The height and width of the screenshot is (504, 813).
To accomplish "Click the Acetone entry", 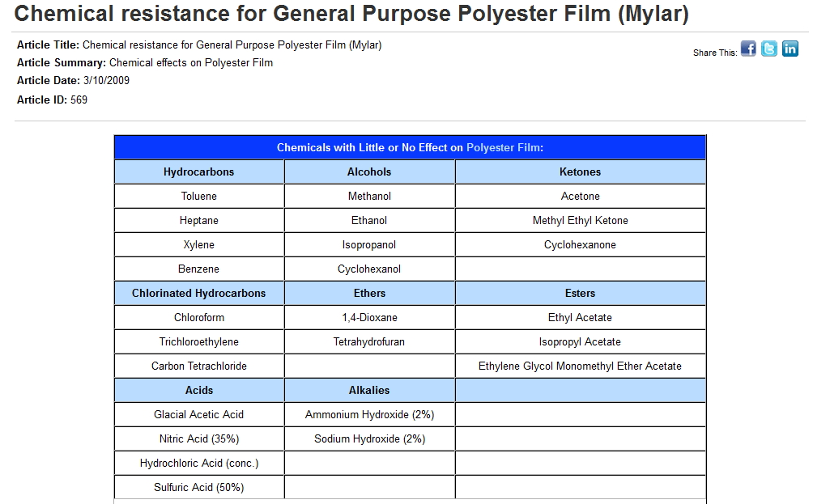I will coord(580,196).
